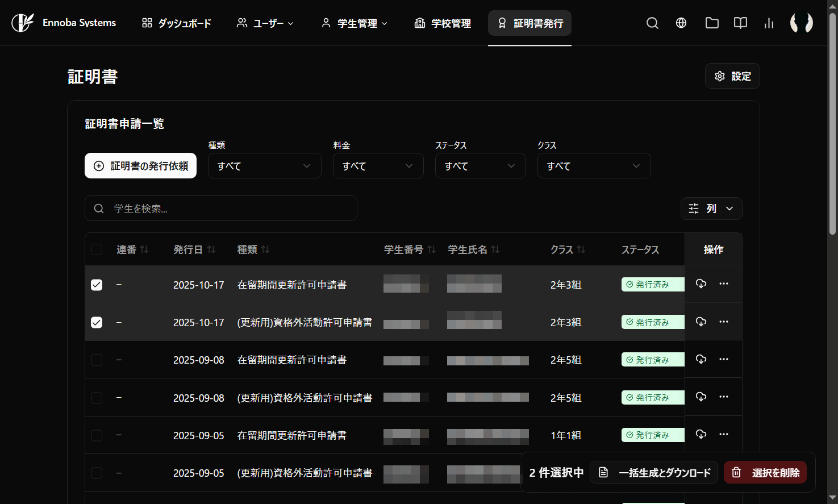
Task: Expand the 列 column visibility dropdown
Action: (711, 209)
